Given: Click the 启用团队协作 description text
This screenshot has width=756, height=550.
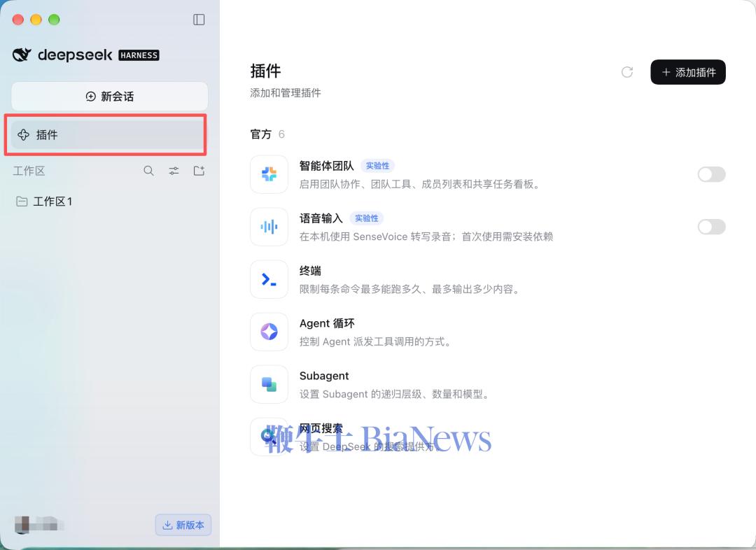Looking at the screenshot, I should (419, 184).
